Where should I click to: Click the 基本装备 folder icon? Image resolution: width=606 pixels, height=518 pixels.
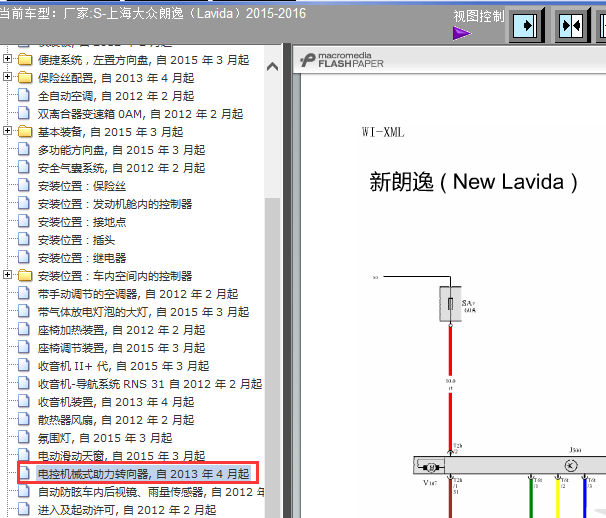tap(25, 131)
